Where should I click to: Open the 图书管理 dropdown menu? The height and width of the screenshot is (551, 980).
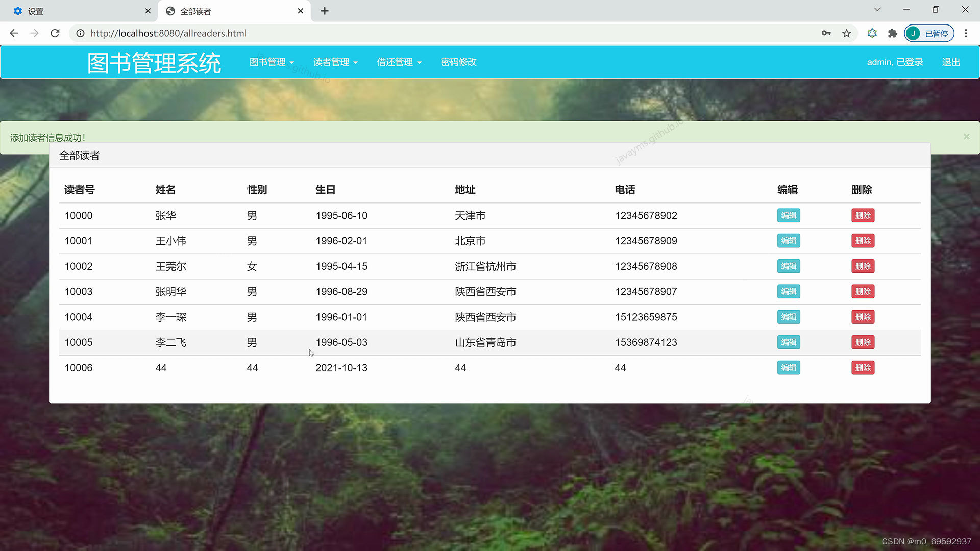coord(272,62)
